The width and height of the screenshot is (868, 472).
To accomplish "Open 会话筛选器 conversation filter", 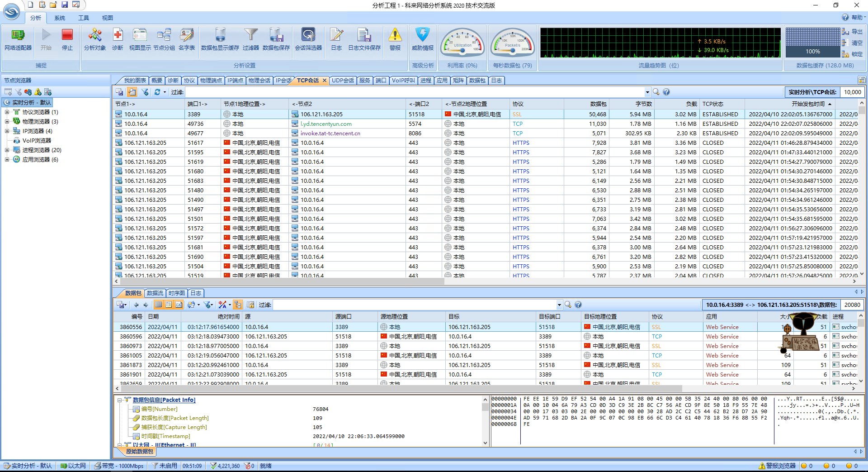I will pyautogui.click(x=308, y=39).
